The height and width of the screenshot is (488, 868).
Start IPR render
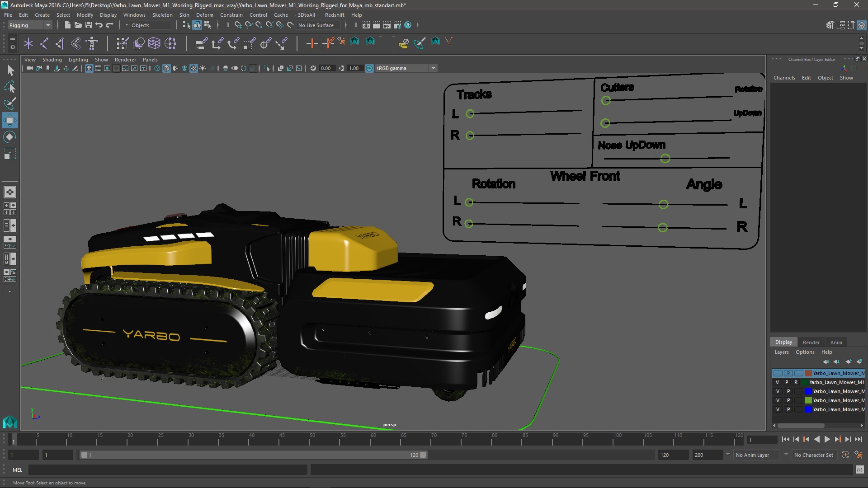click(387, 25)
